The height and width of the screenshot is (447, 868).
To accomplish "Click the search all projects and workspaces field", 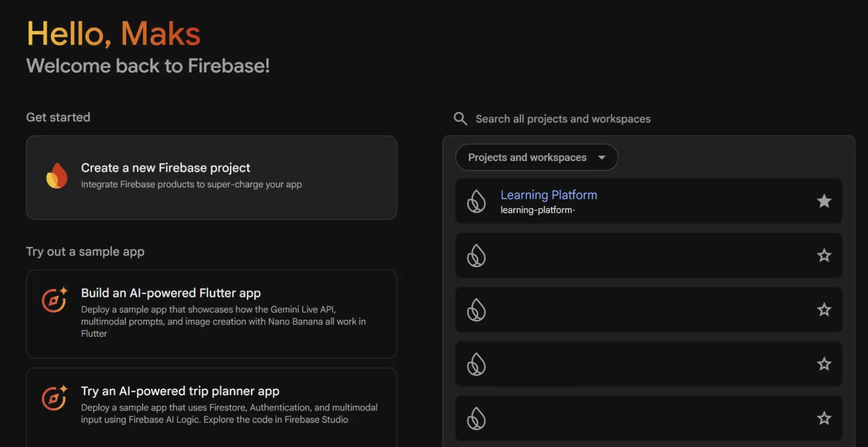I will coord(562,119).
